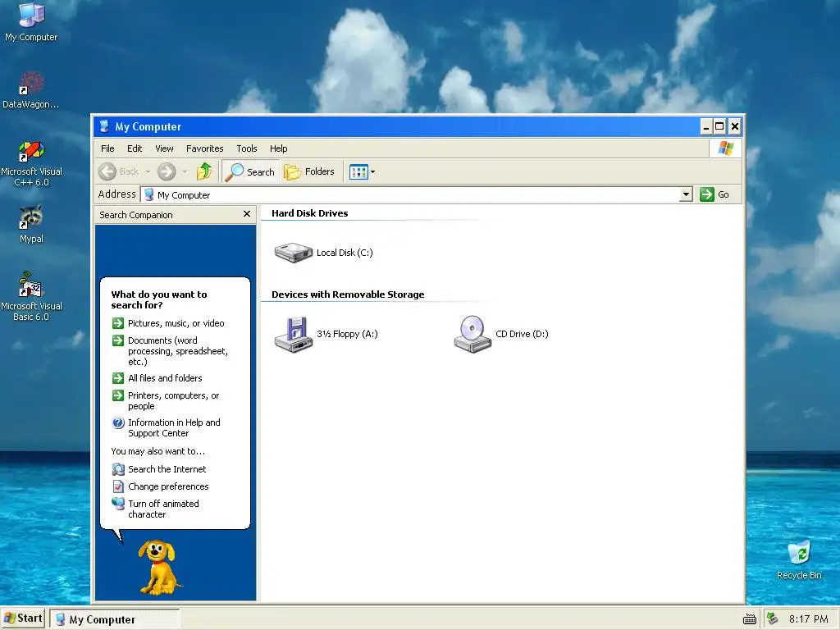Click My Computer title bar icon
The height and width of the screenshot is (630, 840).
(x=104, y=126)
